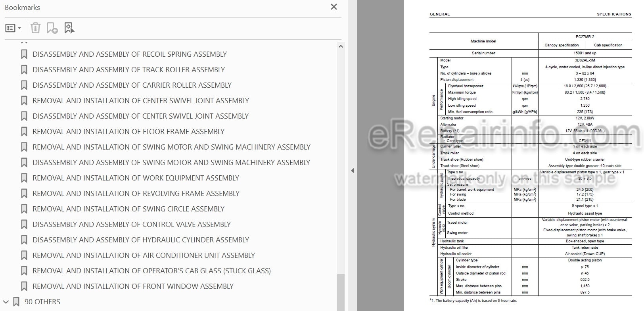644x311 pixels.
Task: Click the battery capacity footnote text
Action: 473,301
